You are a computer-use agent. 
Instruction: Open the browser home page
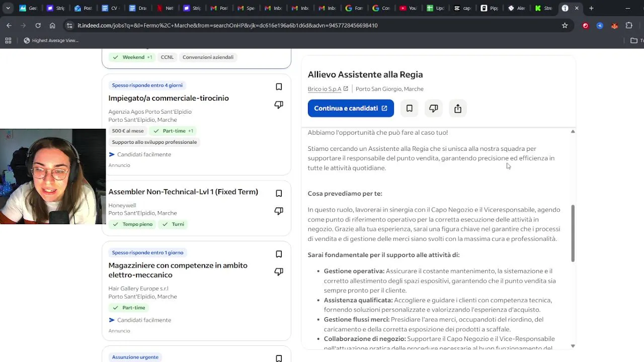click(x=52, y=25)
